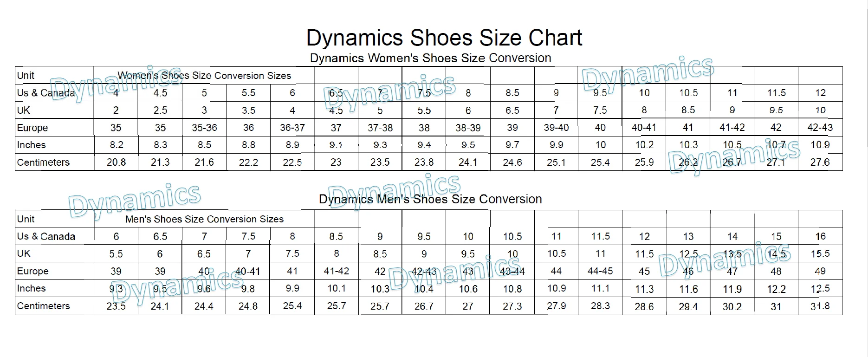Select women's Us & Canada size '5.5'

click(248, 93)
